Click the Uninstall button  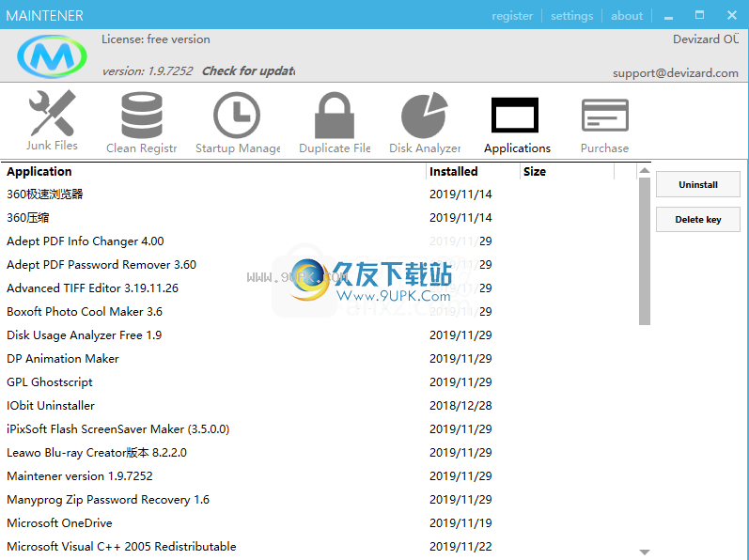point(698,184)
